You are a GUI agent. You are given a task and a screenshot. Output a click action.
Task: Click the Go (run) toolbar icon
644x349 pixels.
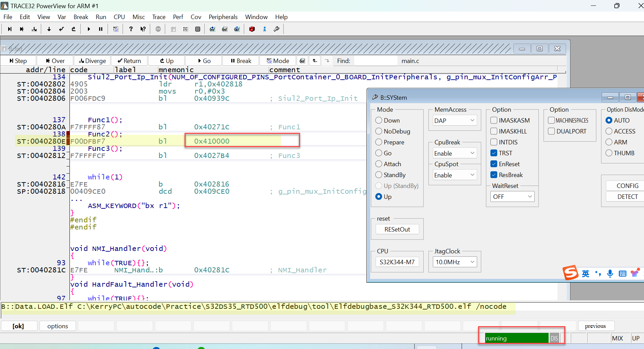click(89, 29)
